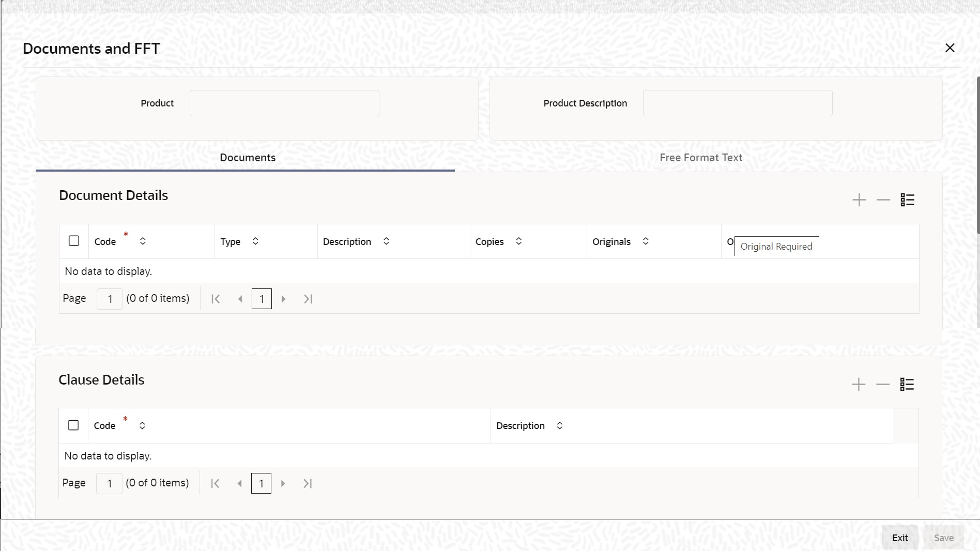Screen dimensions: 980x551
Task: Add a row in Document Details
Action: [859, 200]
